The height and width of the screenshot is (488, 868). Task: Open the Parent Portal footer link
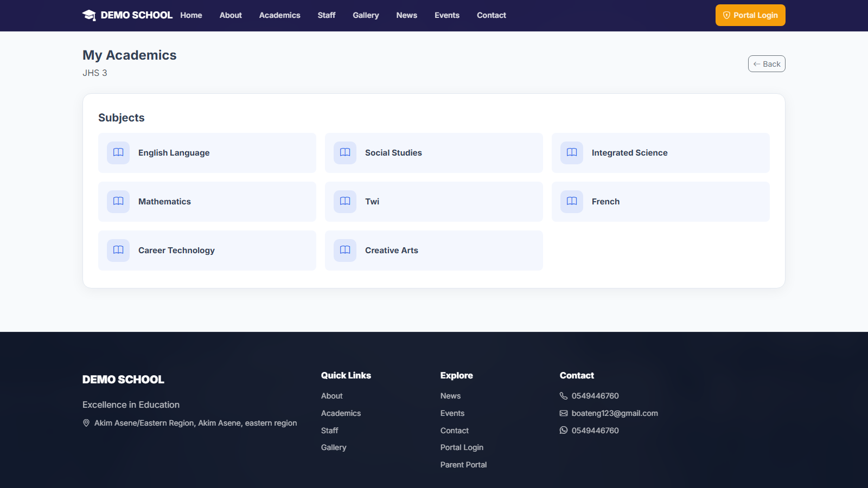tap(463, 465)
